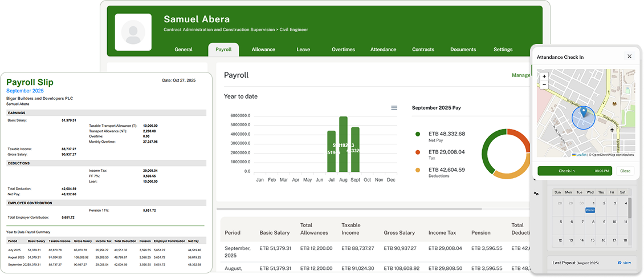The image size is (644, 278).
Task: Click 'Bigar Builders and Developers PLC' on payslip
Action: coord(40,99)
